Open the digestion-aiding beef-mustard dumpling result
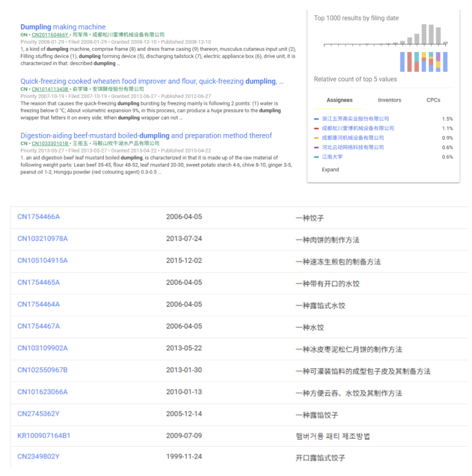Viewport: 472px width, 476px height. tap(146, 136)
